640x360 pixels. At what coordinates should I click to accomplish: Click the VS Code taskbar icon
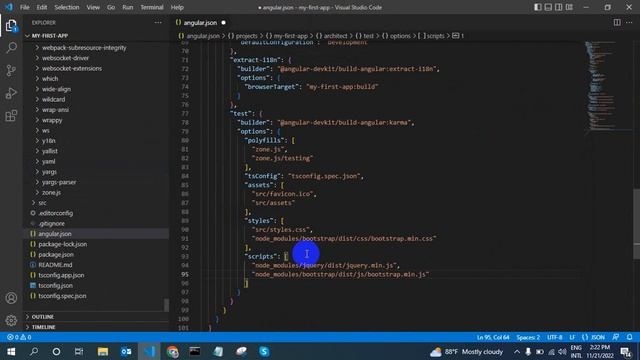coord(149,351)
